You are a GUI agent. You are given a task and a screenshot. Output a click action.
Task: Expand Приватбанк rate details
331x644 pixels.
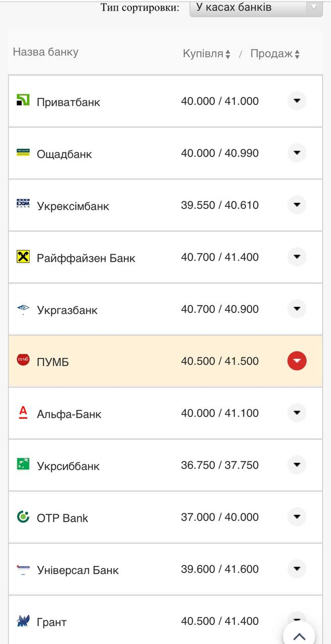point(297,101)
